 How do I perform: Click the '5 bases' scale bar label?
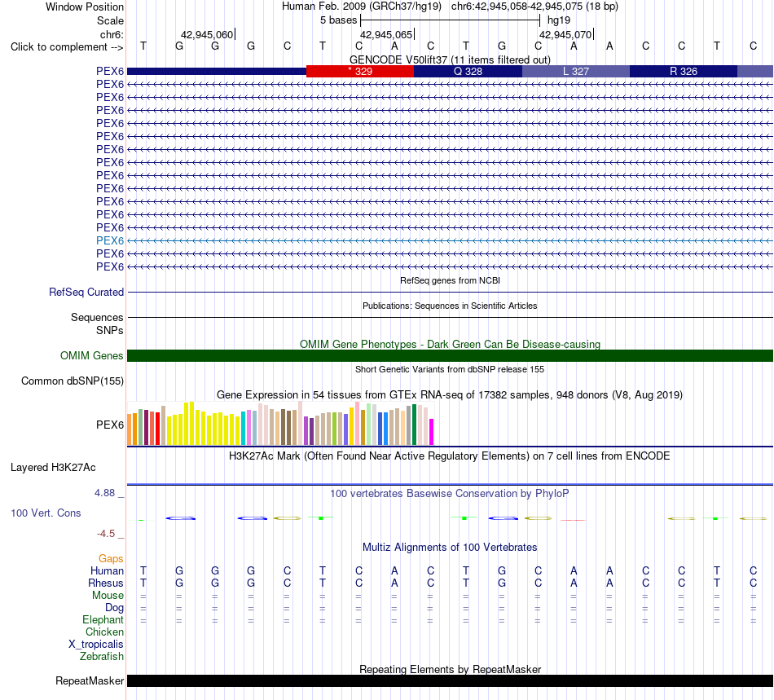click(338, 20)
